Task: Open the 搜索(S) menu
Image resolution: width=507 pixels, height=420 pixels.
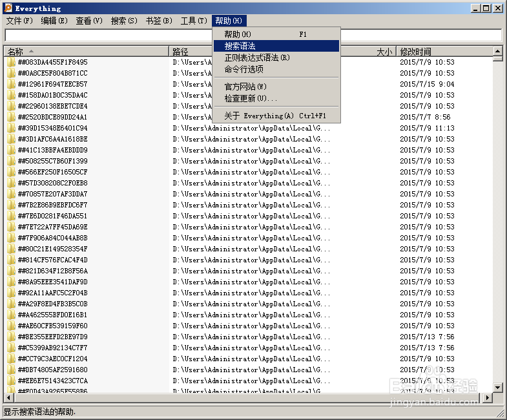Action: point(124,21)
